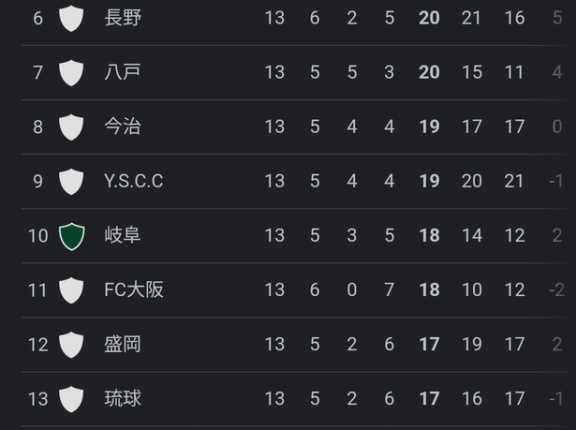This screenshot has width=576, height=430.
Task: Click FC大阪's points value 18
Action: coord(429,290)
